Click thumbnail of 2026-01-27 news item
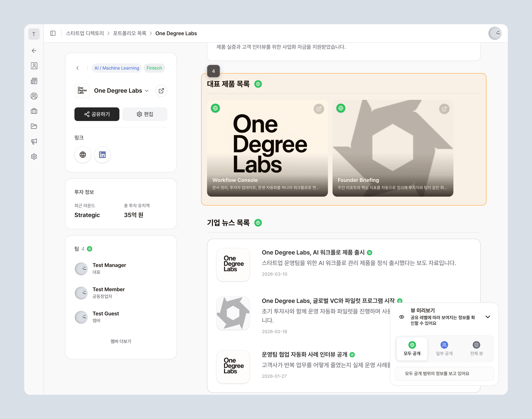The width and height of the screenshot is (532, 419). (233, 367)
